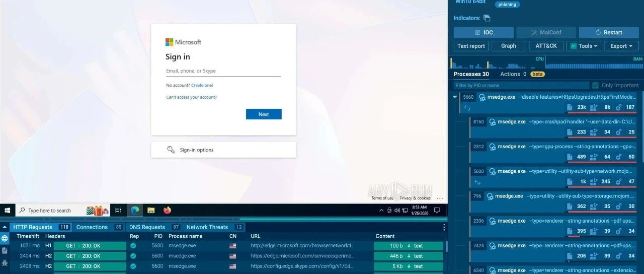Click the modules count 245 of PID 5600
The height and width of the screenshot is (274, 644).
[606, 181]
